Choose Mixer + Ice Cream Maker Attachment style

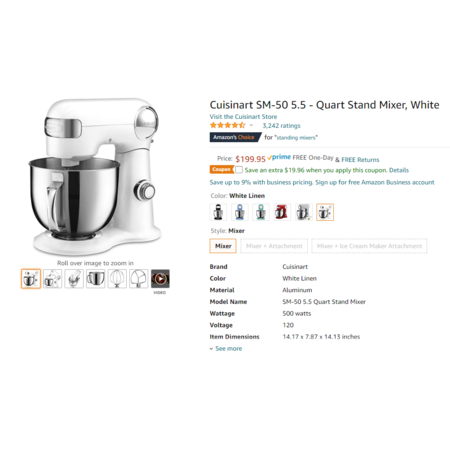coord(369,246)
